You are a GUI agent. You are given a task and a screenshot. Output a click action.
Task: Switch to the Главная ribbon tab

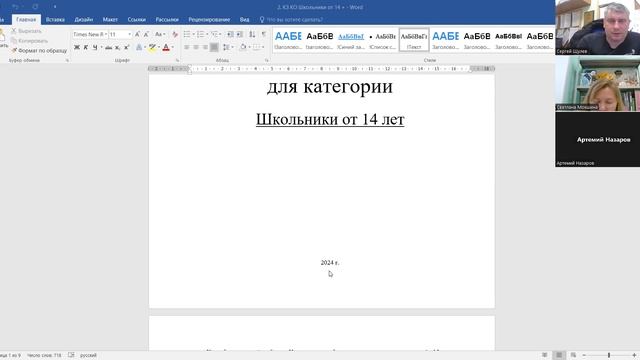[26, 20]
